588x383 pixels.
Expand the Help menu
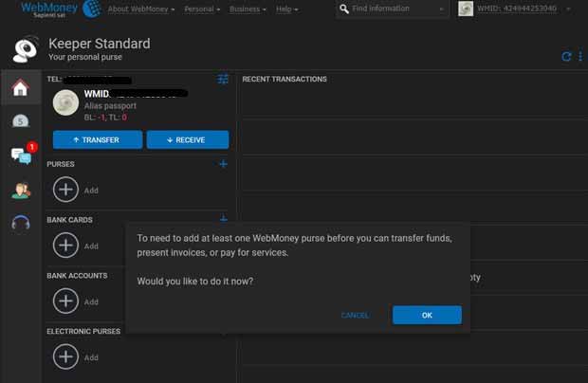286,9
